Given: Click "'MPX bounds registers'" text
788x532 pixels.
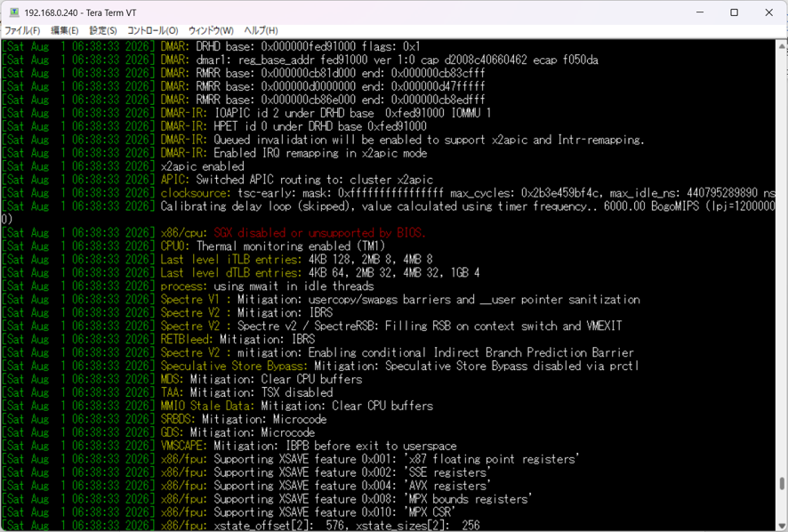Looking at the screenshot, I should (469, 499).
